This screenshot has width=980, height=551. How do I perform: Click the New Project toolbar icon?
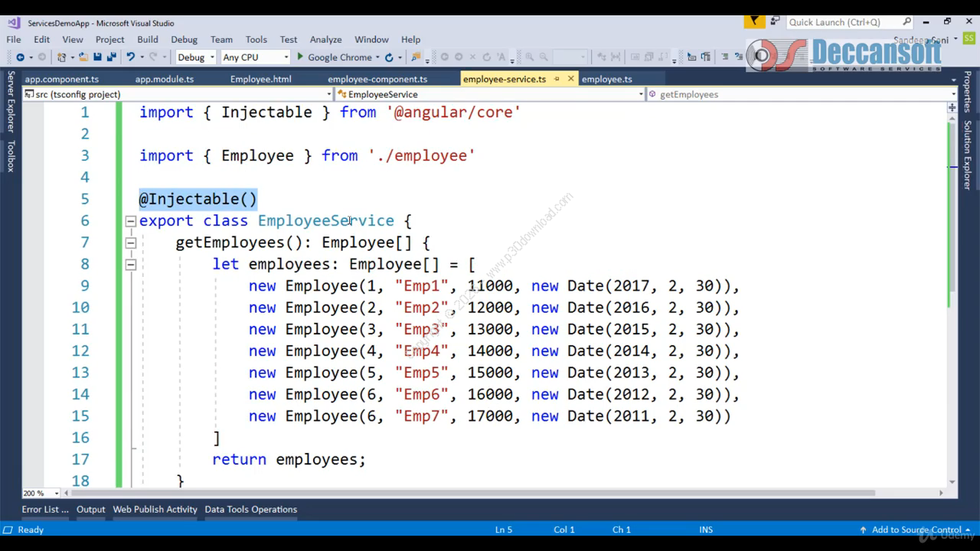61,57
